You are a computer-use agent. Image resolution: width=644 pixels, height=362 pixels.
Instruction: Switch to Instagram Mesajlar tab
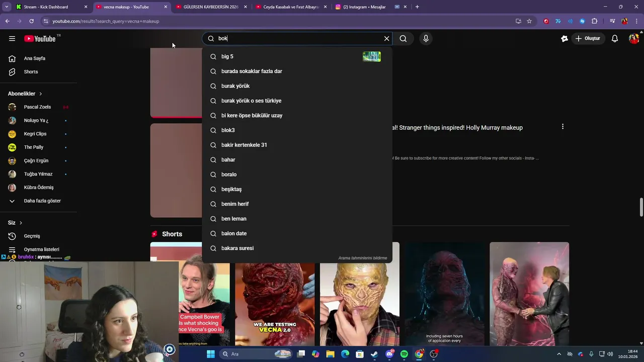tap(371, 7)
